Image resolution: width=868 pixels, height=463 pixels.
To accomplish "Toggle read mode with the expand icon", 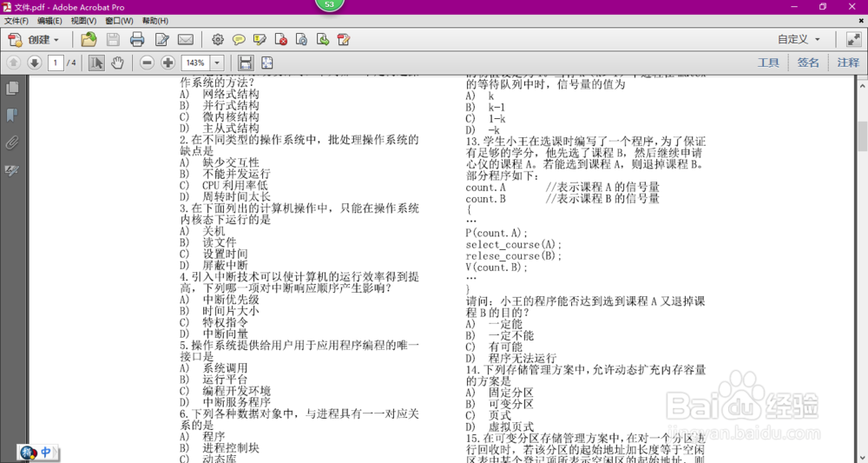I will (x=853, y=39).
